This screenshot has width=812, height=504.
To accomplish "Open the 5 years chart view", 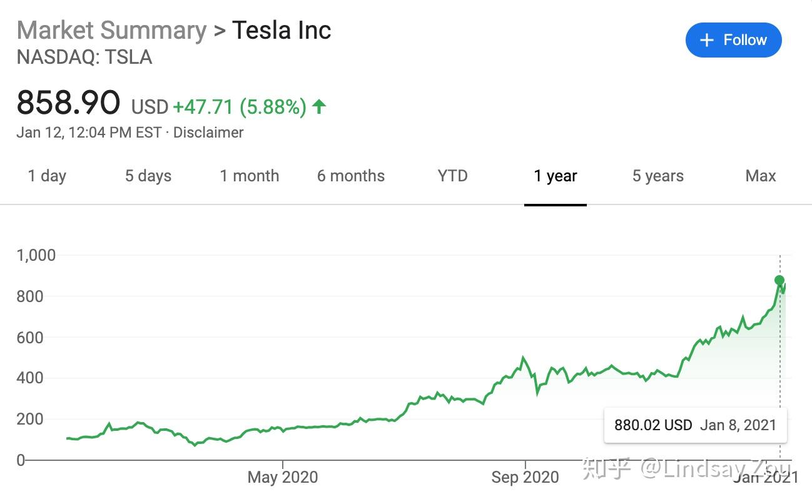I will [657, 176].
